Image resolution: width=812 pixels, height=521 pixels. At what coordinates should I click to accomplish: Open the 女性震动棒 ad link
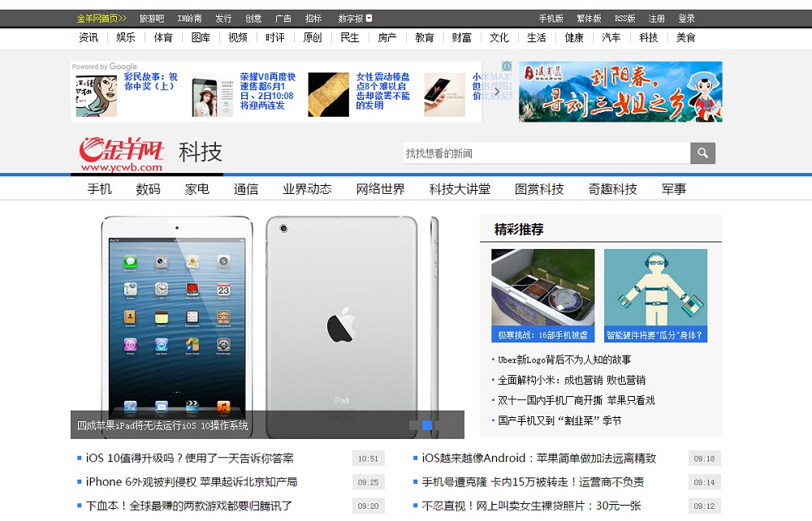(382, 91)
